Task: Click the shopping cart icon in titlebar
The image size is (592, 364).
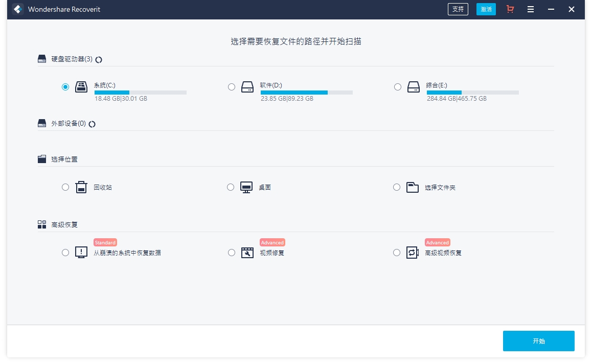Action: [x=510, y=9]
